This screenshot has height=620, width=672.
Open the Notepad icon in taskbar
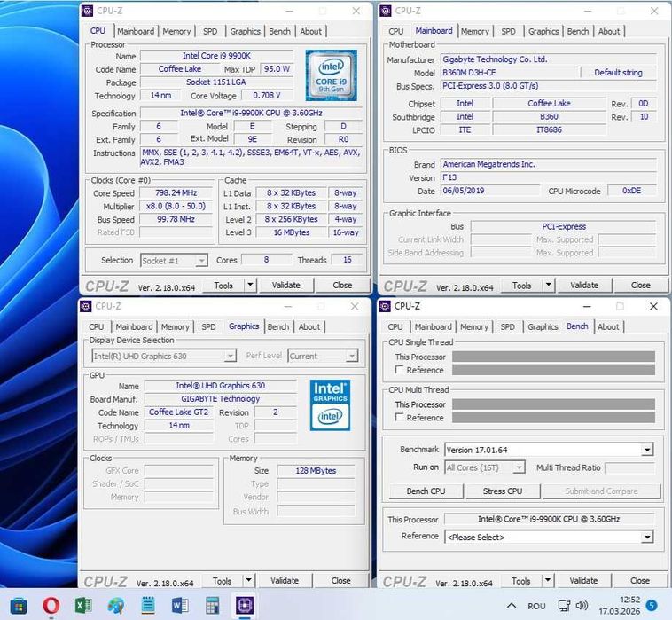148,606
